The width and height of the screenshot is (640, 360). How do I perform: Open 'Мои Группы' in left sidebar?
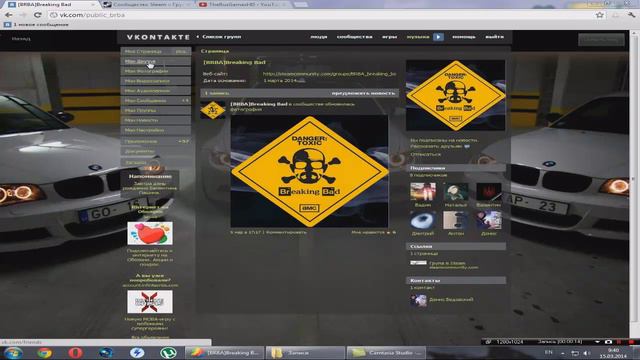click(x=140, y=110)
